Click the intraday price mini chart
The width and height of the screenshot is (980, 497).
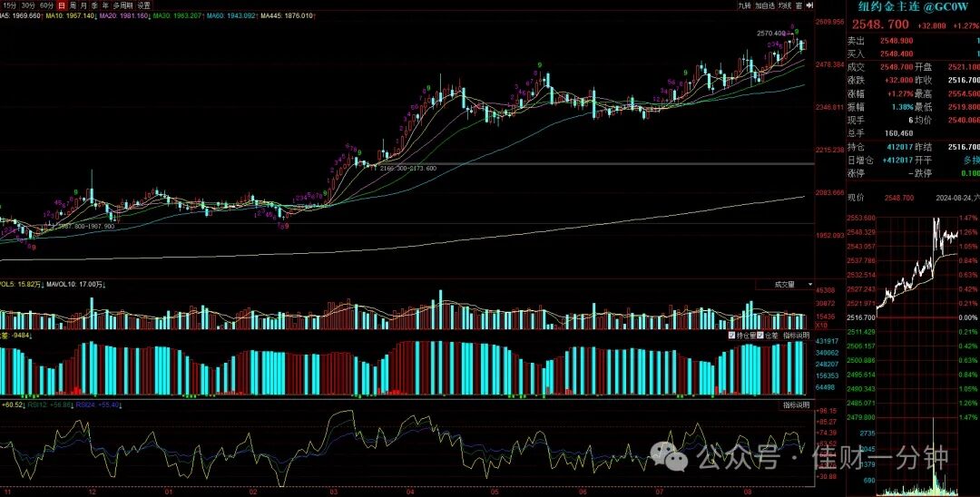tap(918, 266)
